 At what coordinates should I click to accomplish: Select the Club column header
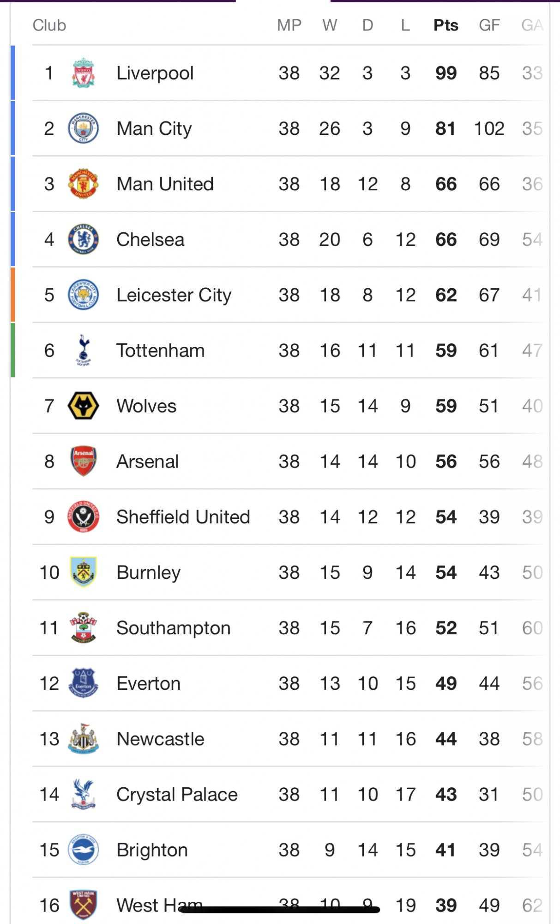(x=49, y=25)
